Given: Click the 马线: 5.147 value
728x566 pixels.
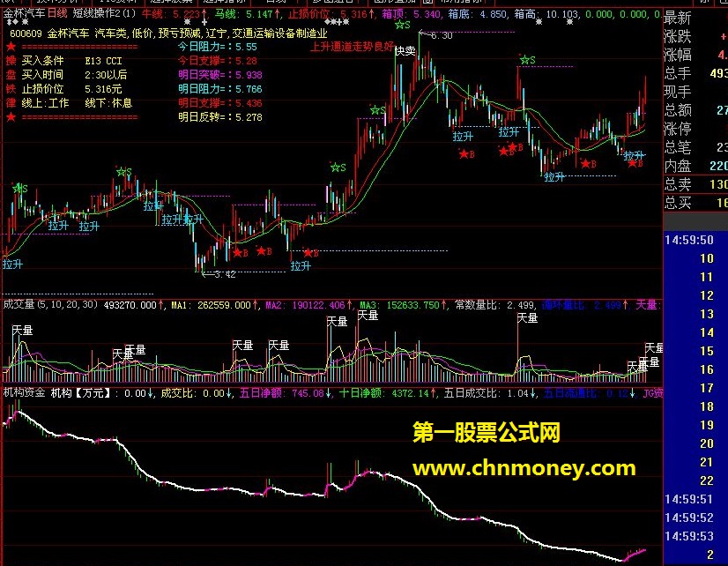Looking at the screenshot, I should tap(247, 14).
